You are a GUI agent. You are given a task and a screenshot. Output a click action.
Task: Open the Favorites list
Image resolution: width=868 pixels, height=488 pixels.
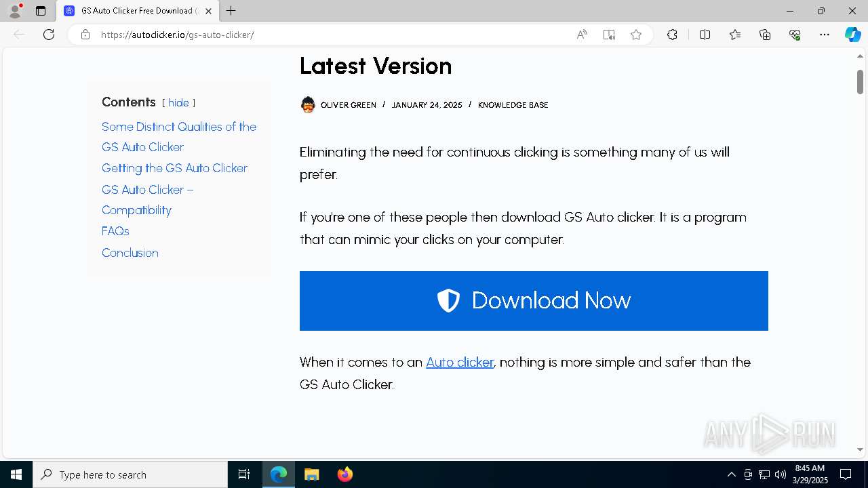(x=735, y=35)
